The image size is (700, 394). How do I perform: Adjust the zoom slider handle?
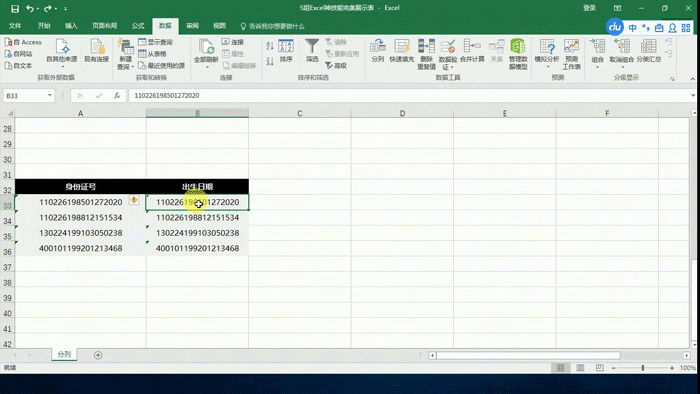(643, 368)
